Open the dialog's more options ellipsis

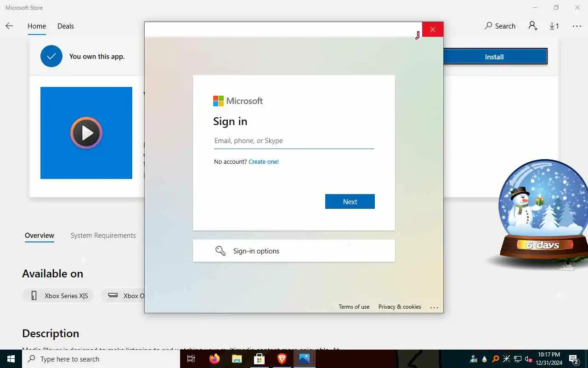coord(434,307)
